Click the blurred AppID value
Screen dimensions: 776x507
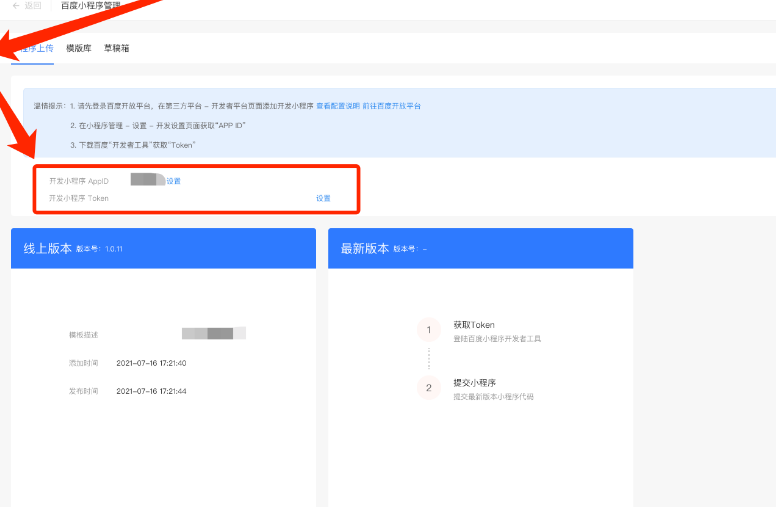pyautogui.click(x=148, y=179)
